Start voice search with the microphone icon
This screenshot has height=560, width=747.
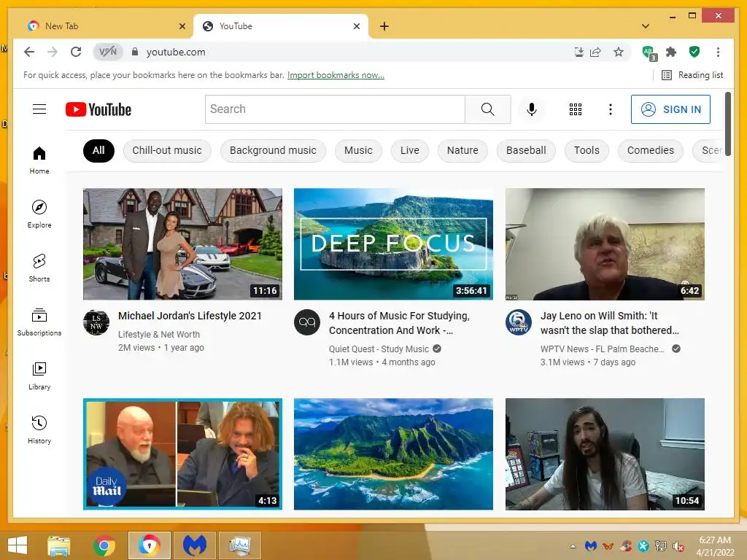tap(532, 109)
